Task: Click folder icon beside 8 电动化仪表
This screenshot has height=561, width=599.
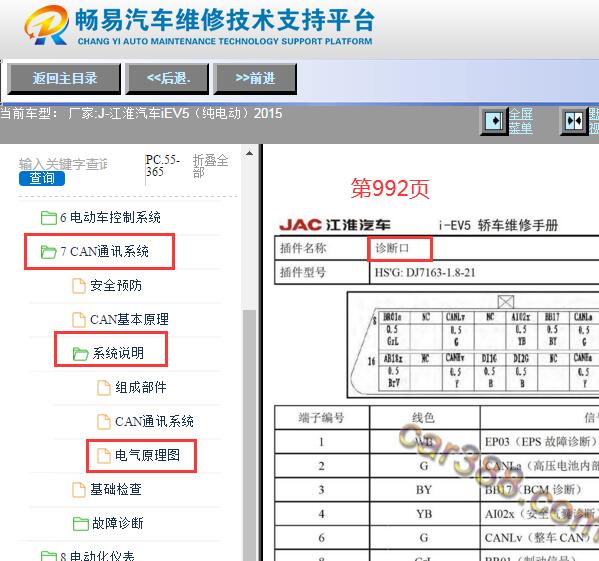Action: (49, 556)
